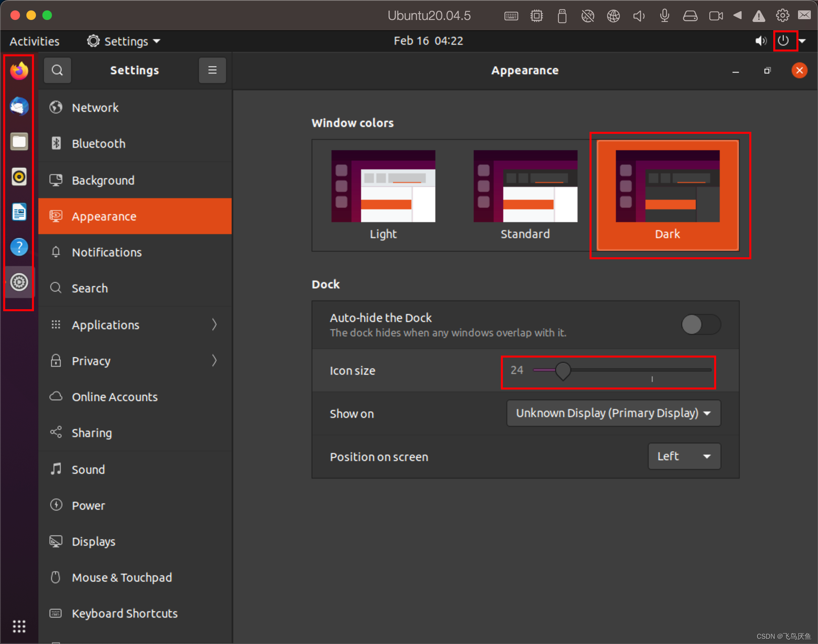The height and width of the screenshot is (644, 818).
Task: Select Appearance in the sidebar
Action: (x=135, y=216)
